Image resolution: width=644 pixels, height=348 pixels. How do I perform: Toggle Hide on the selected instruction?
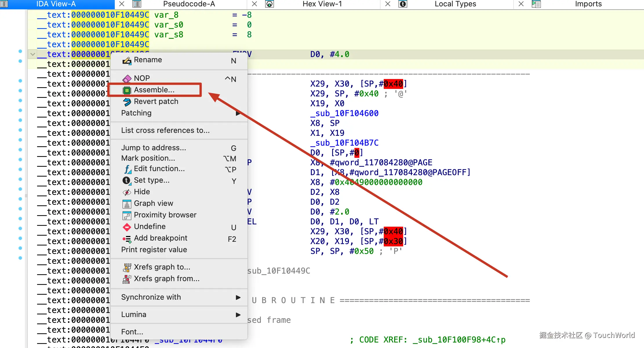[x=142, y=192]
